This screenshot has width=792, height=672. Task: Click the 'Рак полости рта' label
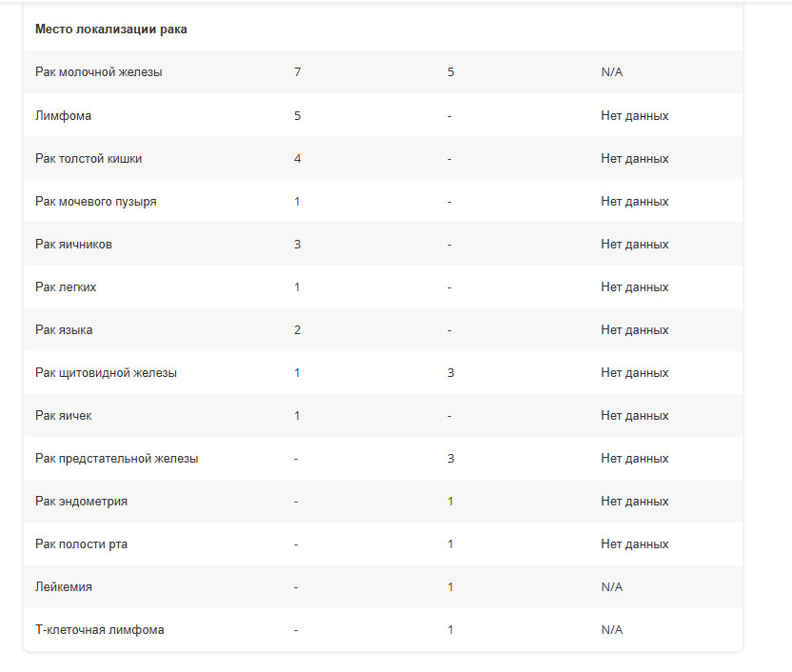[81, 544]
